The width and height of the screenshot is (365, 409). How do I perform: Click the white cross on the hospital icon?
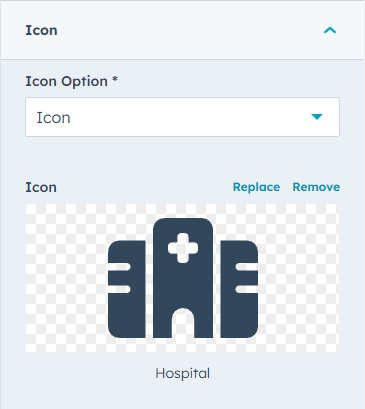(x=183, y=248)
